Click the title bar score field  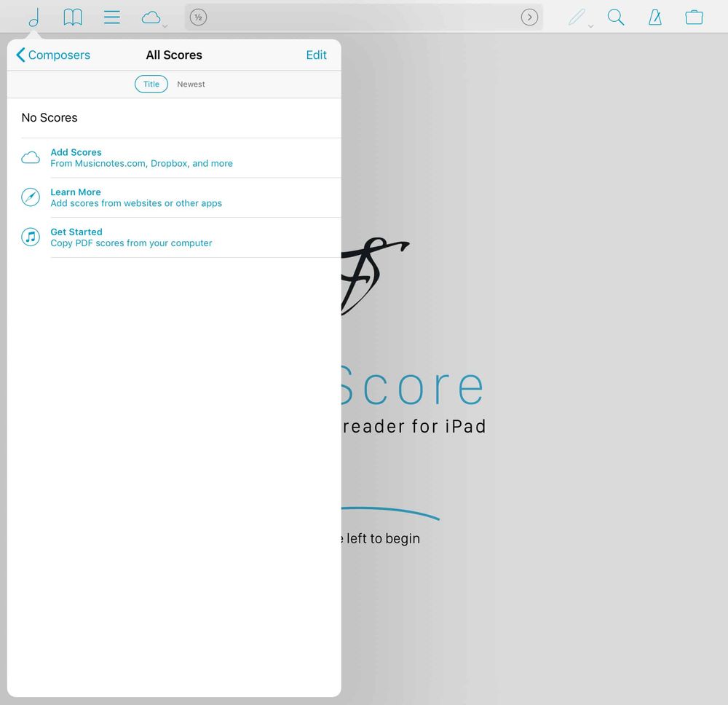363,17
